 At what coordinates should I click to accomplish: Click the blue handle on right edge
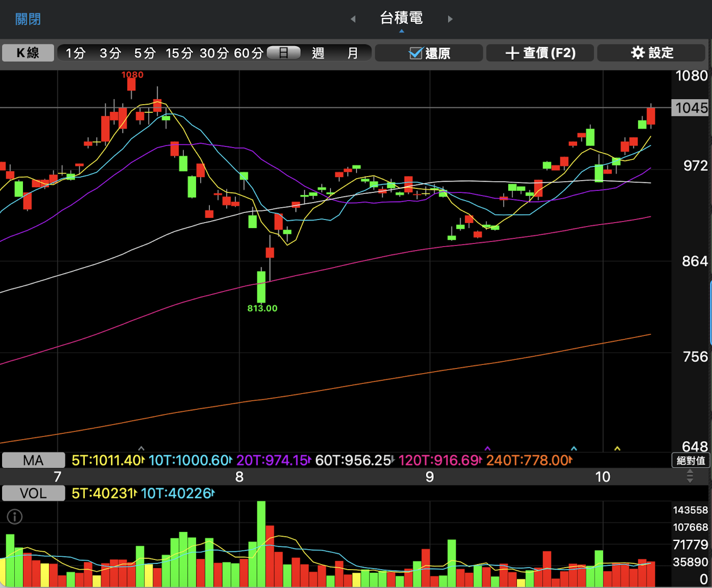click(710, 312)
